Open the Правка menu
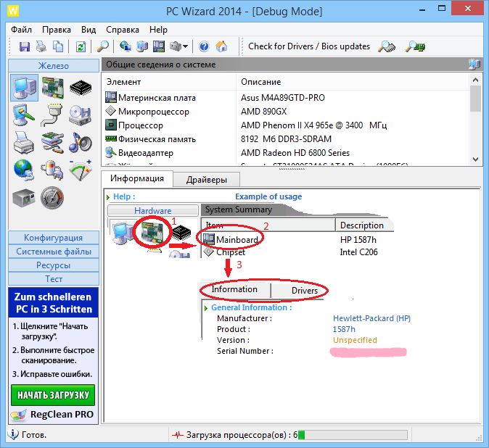Viewport: 489px width, 448px height. coord(57,30)
